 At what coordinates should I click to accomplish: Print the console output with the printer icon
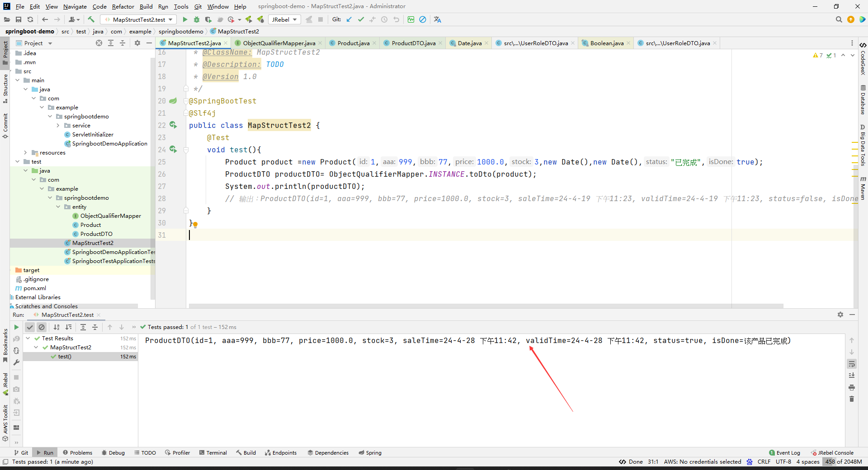853,387
